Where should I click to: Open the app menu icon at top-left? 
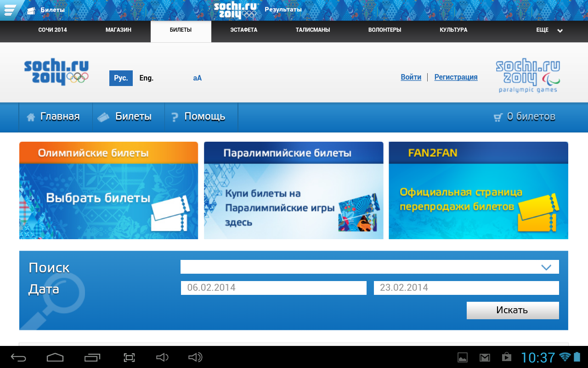[9, 10]
